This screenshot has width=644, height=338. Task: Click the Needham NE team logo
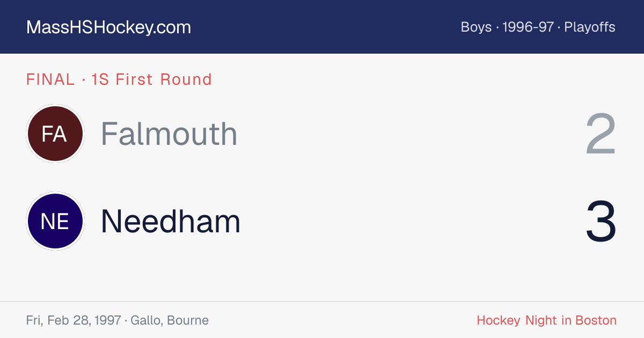(x=55, y=221)
